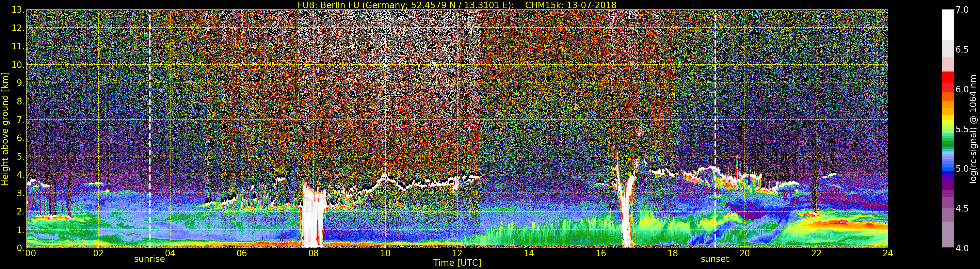Click the '12' time axis tick label
Image resolution: width=980 pixels, height=269 pixels.
point(457,253)
